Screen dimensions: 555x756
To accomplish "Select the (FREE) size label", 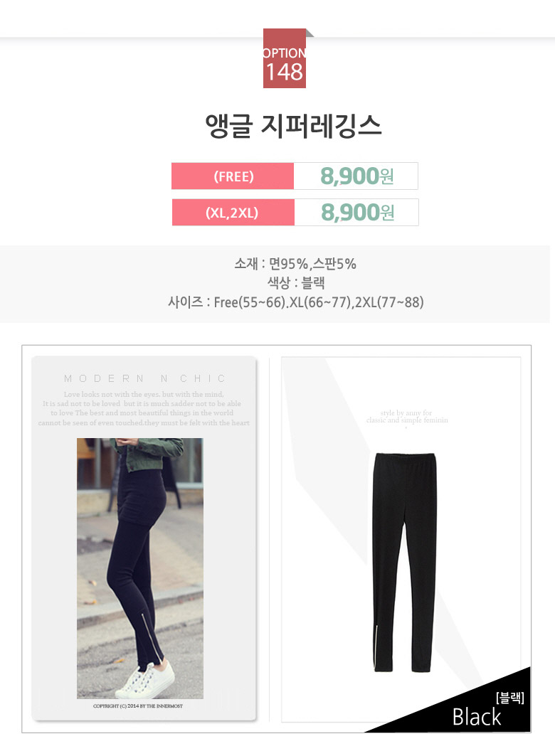I will 233,176.
